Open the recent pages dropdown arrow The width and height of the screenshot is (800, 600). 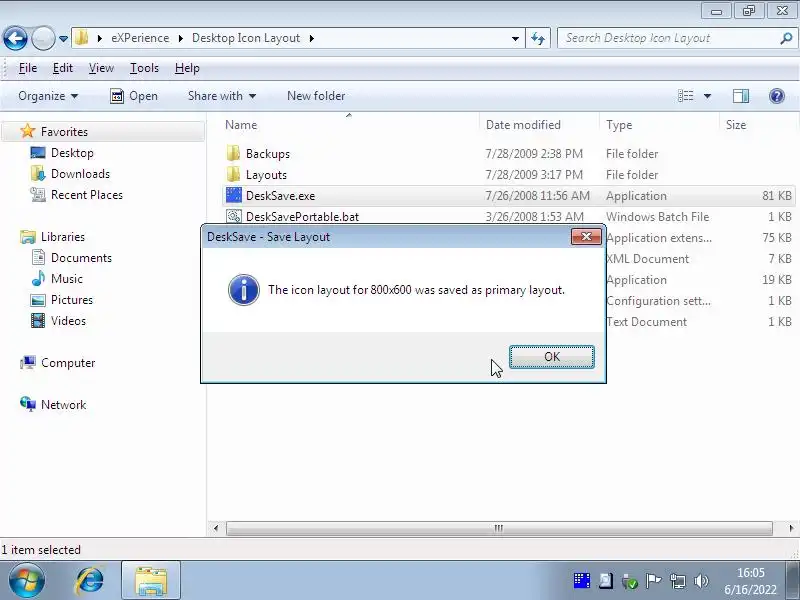[63, 39]
